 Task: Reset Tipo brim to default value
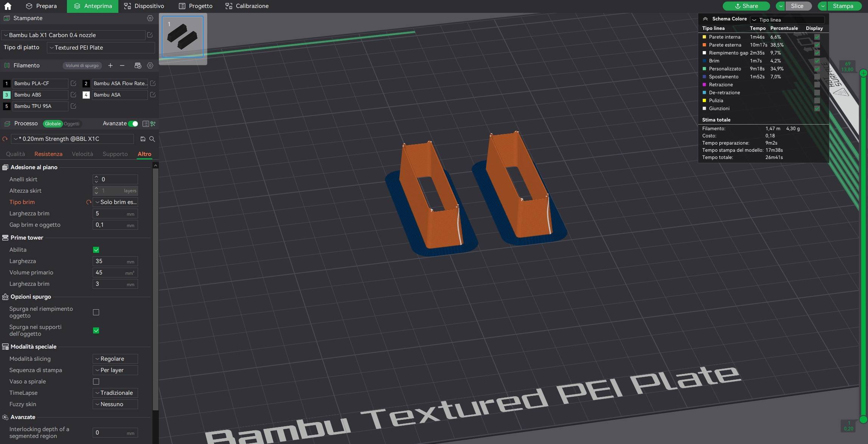tap(89, 202)
